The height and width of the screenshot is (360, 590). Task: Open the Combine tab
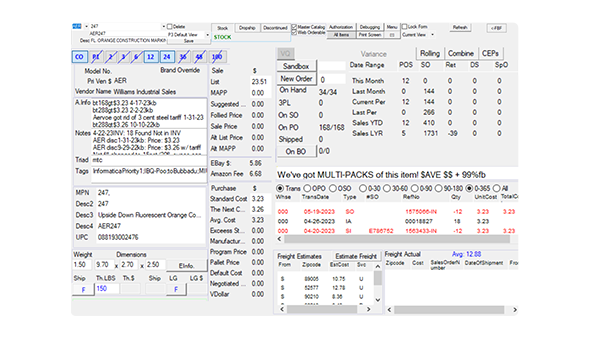pos(461,53)
